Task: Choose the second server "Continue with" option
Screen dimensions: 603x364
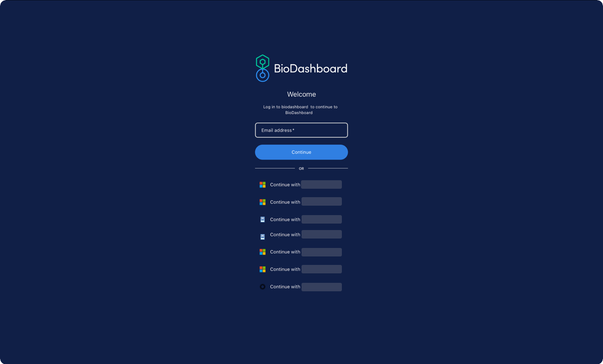Action: 301,235
